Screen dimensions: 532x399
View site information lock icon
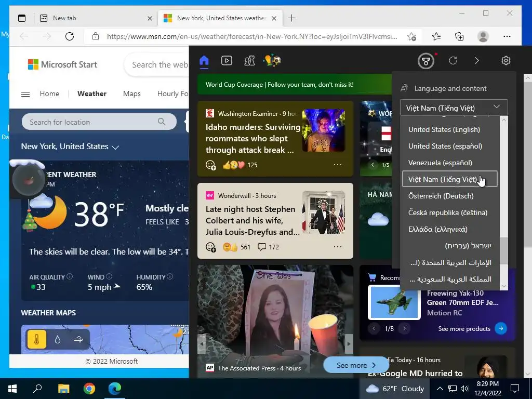[x=96, y=36]
